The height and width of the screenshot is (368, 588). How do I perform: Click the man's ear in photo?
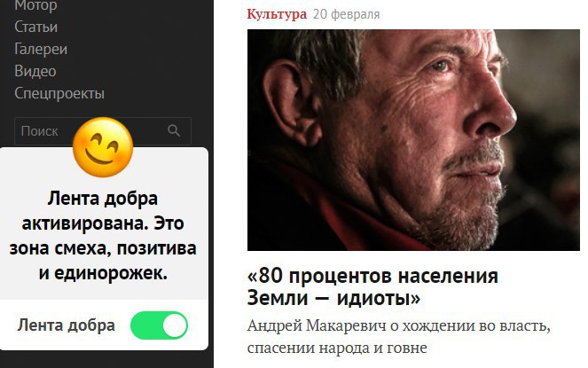click(291, 103)
